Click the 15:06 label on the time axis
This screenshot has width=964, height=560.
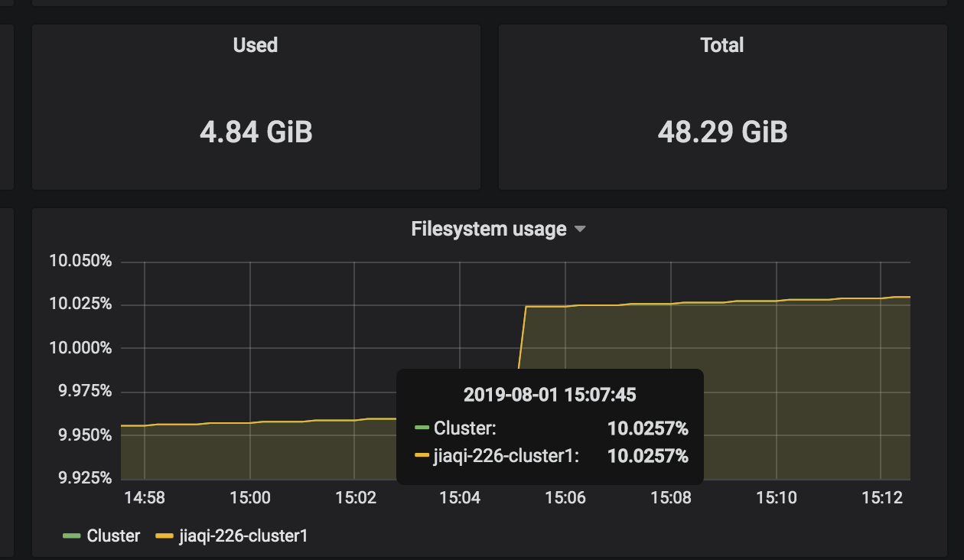[x=565, y=497]
